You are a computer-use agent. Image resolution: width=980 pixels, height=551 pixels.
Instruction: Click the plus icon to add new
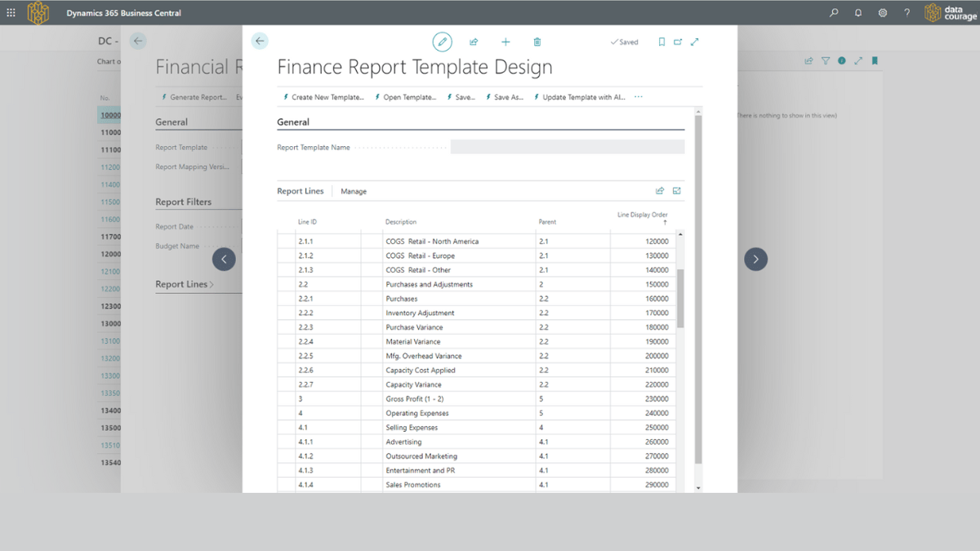(506, 42)
